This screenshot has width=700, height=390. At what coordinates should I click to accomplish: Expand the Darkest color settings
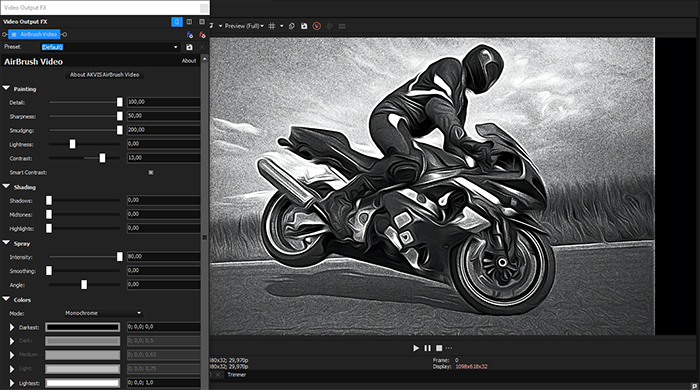[x=12, y=327]
